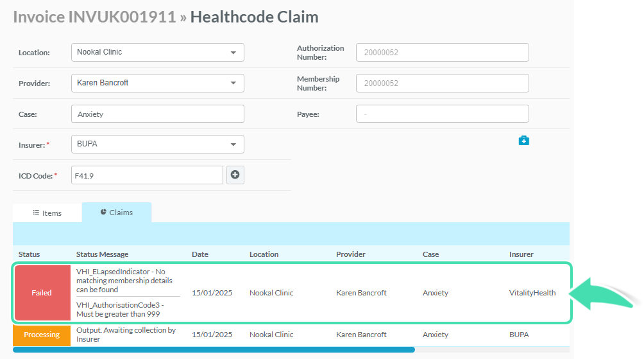Viewport: 644px width, 359px height.
Task: Click the Membership Number input field
Action: tap(442, 83)
